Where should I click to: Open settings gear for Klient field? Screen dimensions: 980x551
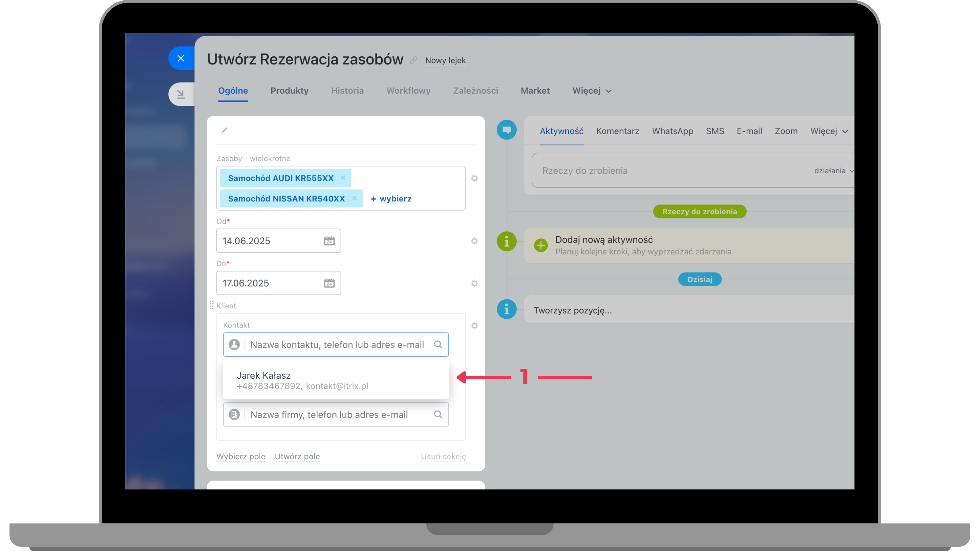pos(474,325)
